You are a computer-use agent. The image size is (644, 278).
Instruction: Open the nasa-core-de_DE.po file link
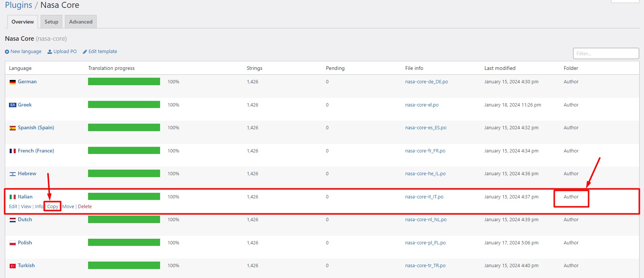tap(426, 82)
